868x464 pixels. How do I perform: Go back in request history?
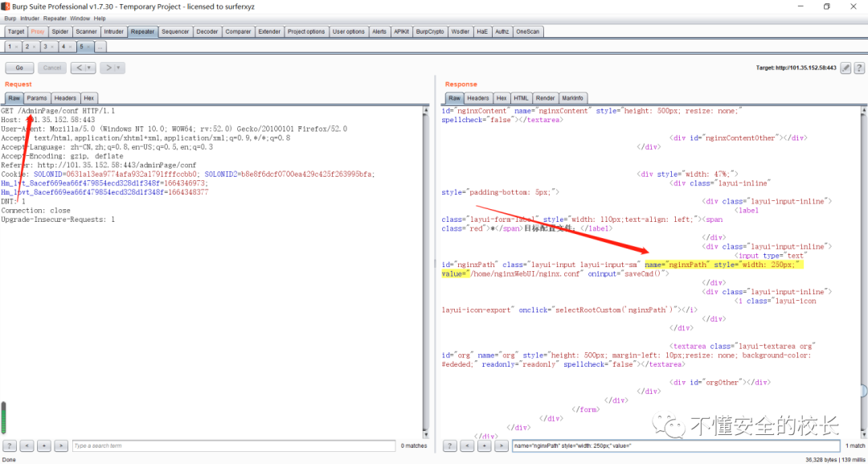pos(77,68)
